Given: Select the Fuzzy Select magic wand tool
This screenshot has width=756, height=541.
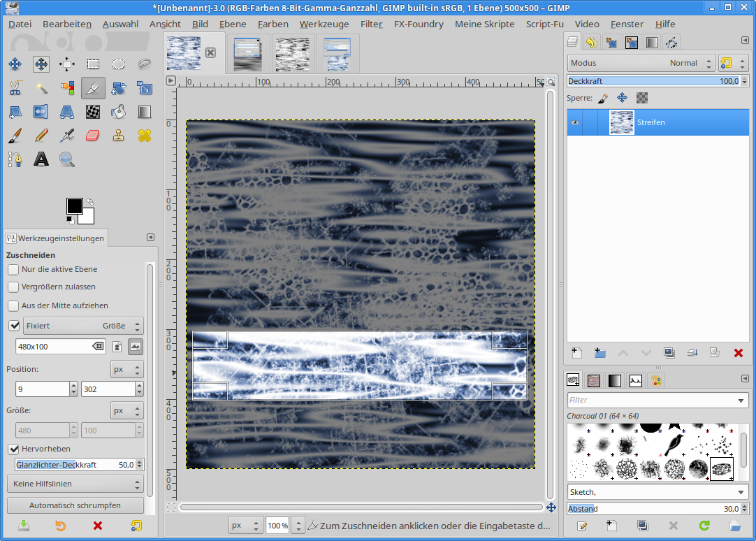Looking at the screenshot, I should [41, 88].
